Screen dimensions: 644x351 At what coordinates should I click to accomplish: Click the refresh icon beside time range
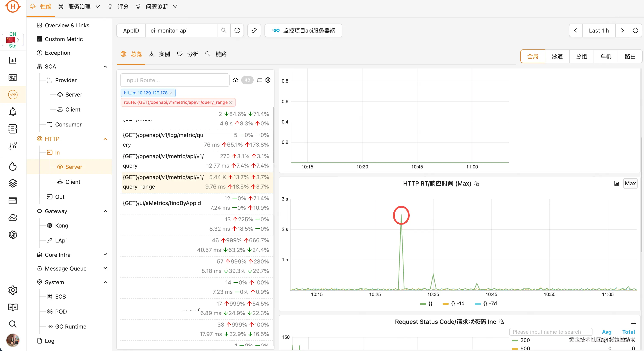(x=635, y=31)
